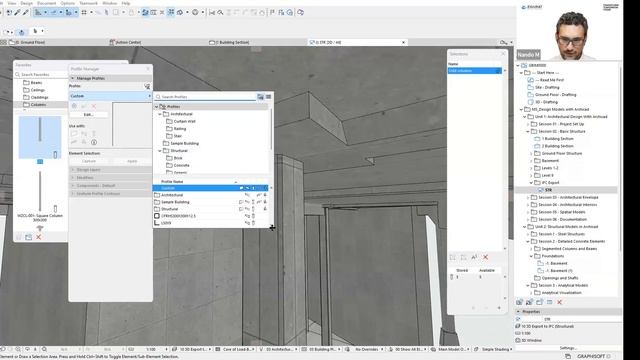Collapse the Manage Profiles section
The width and height of the screenshot is (640, 360).
coord(111,78)
